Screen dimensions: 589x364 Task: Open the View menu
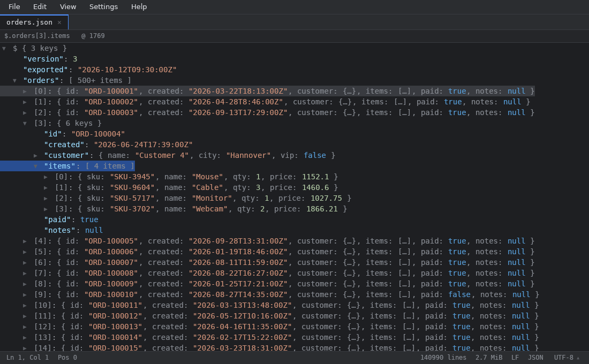(x=68, y=7)
